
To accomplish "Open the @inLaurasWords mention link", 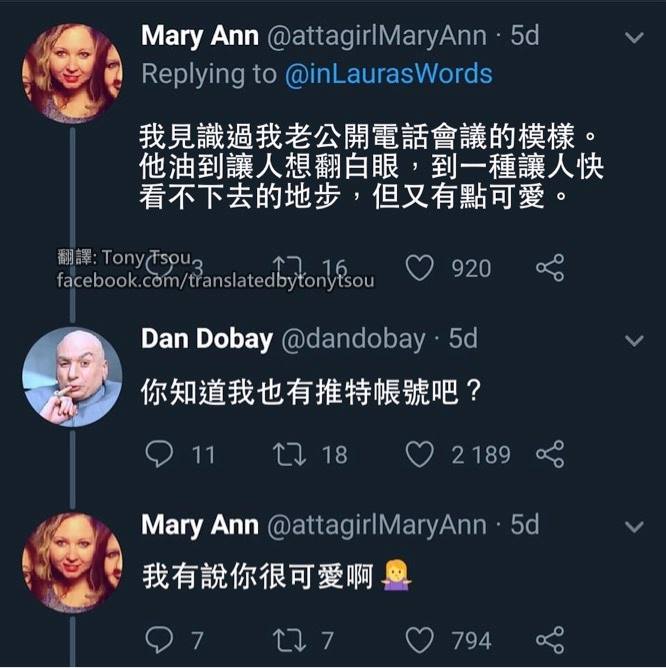I will coord(389,74).
